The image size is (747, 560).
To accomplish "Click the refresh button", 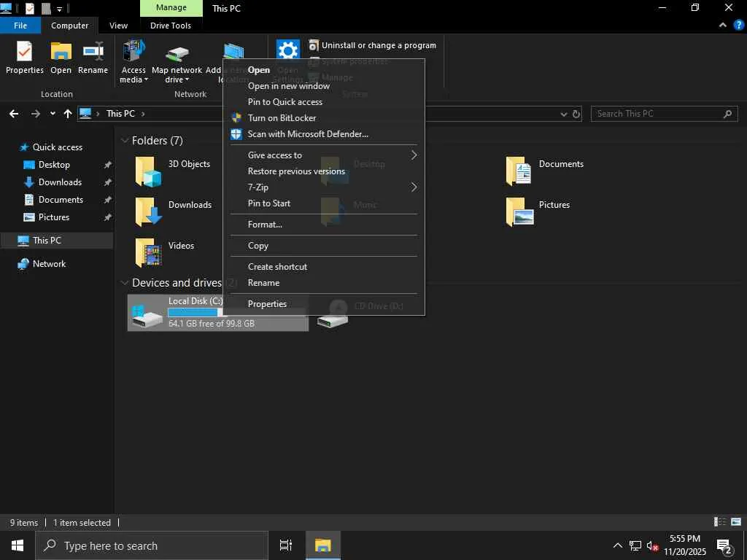I will tap(576, 114).
